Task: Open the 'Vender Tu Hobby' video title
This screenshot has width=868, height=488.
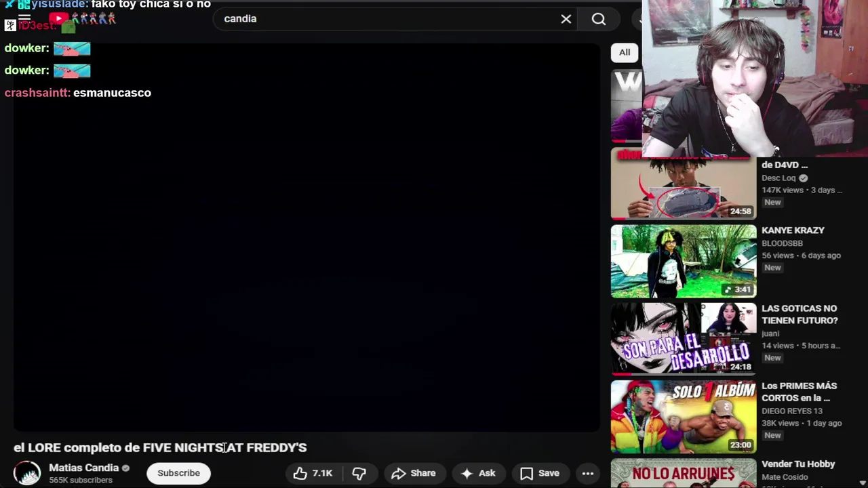Action: [x=798, y=464]
